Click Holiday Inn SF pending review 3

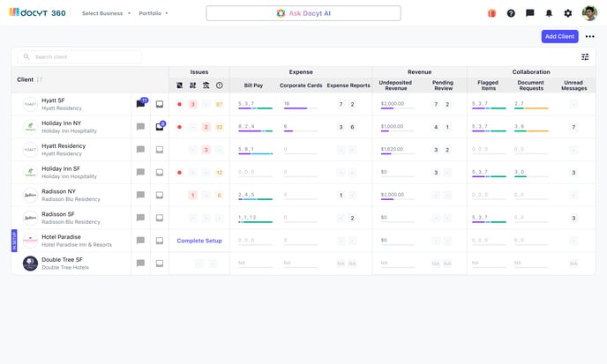point(436,173)
